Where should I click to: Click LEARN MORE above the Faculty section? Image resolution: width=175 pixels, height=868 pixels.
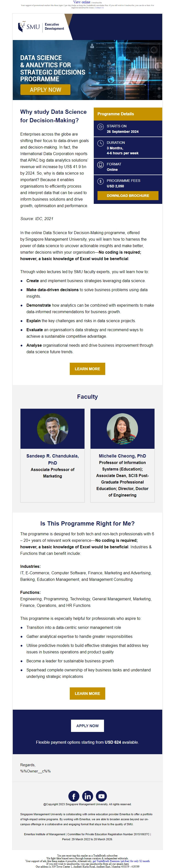[87, 369]
